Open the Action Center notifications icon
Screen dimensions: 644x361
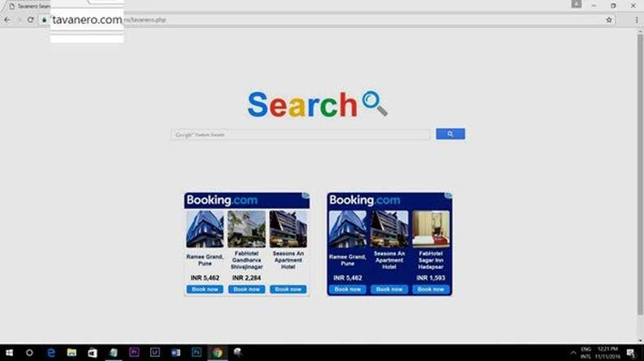coord(631,353)
